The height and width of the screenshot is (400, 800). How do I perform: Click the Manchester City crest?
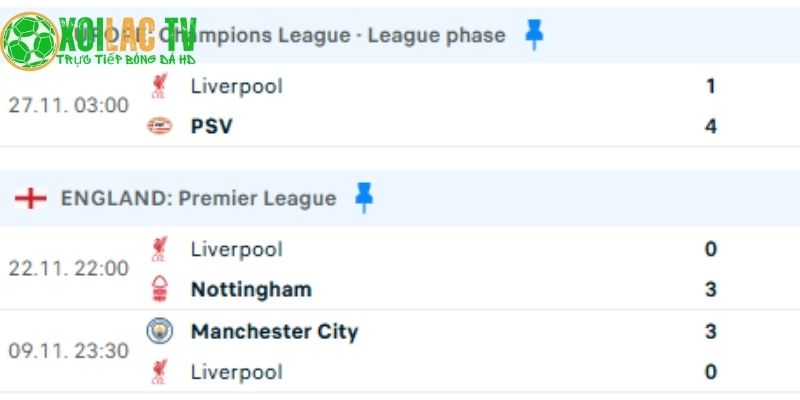coord(159,331)
